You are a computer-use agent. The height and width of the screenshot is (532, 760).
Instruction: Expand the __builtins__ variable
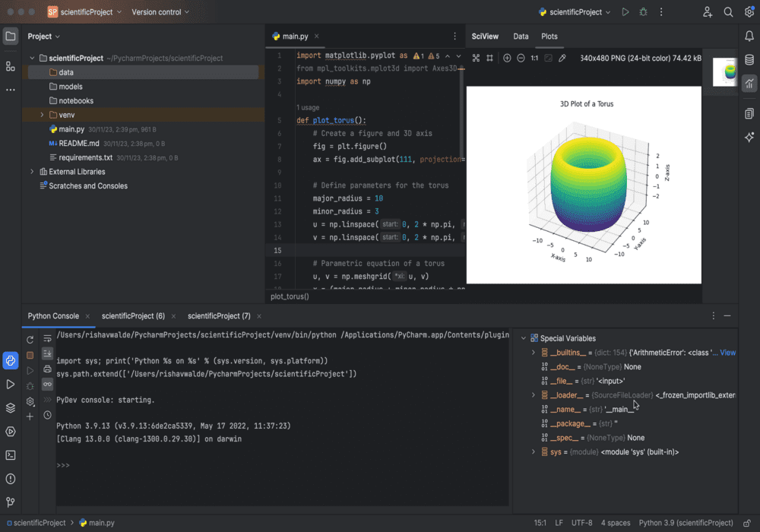pyautogui.click(x=534, y=353)
